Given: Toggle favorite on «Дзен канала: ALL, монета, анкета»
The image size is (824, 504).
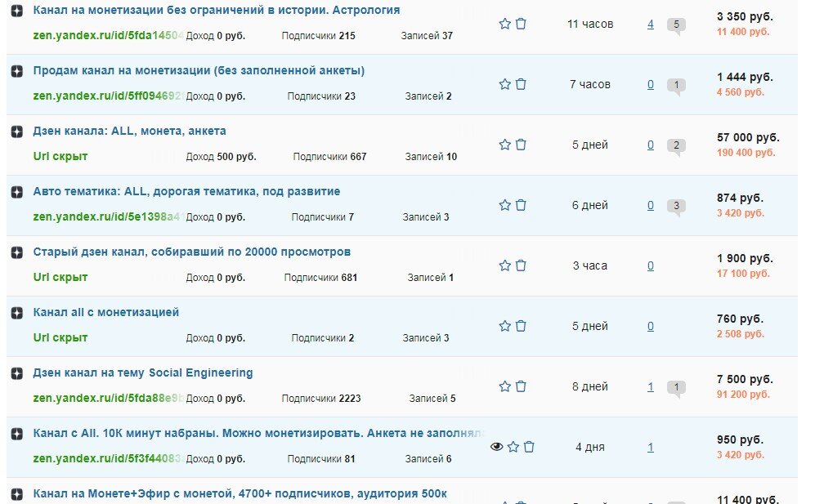Looking at the screenshot, I should (x=505, y=144).
